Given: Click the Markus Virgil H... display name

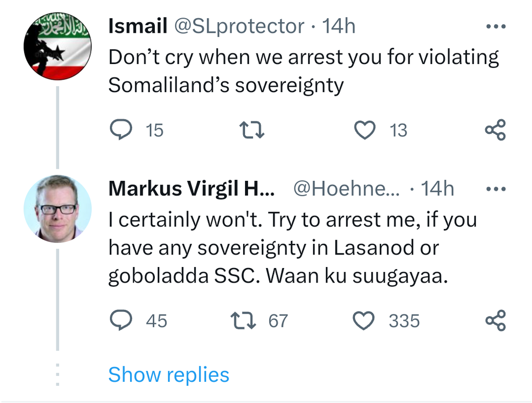Looking at the screenshot, I should tap(192, 189).
